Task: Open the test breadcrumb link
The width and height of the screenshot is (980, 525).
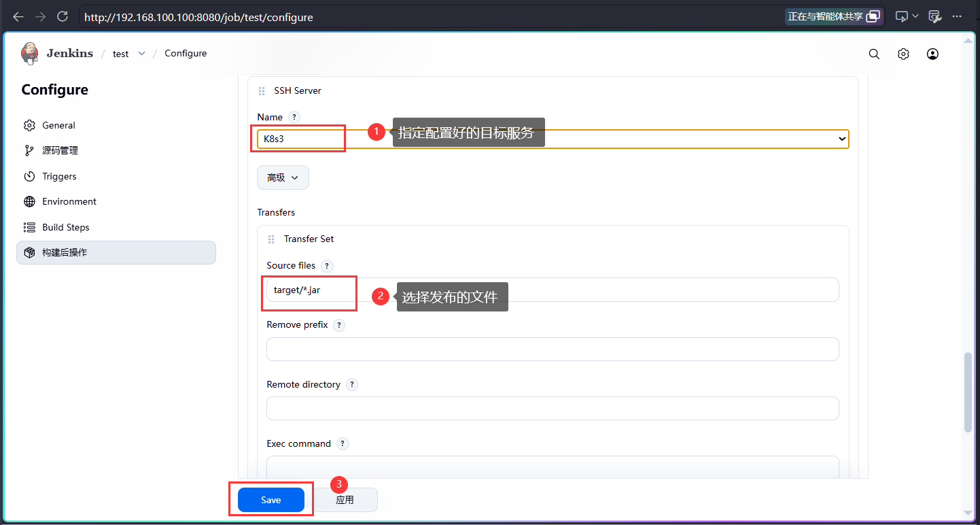Action: point(121,54)
